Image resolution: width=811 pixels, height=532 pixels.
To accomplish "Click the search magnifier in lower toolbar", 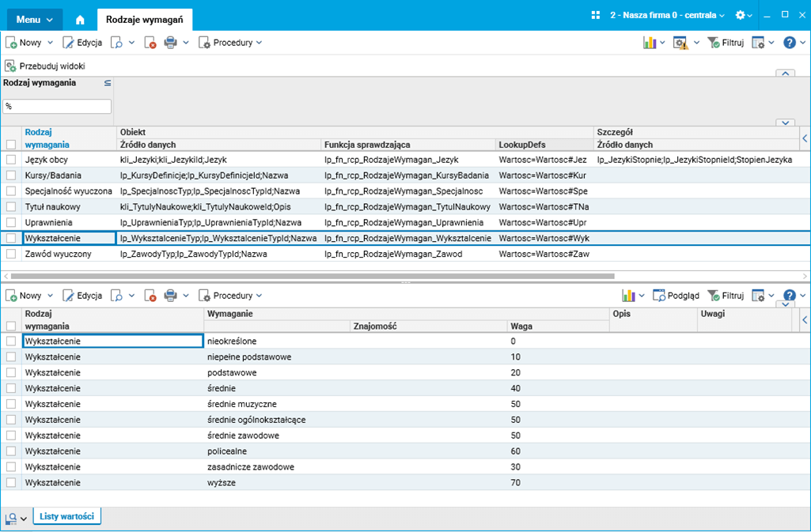I will coord(116,296).
